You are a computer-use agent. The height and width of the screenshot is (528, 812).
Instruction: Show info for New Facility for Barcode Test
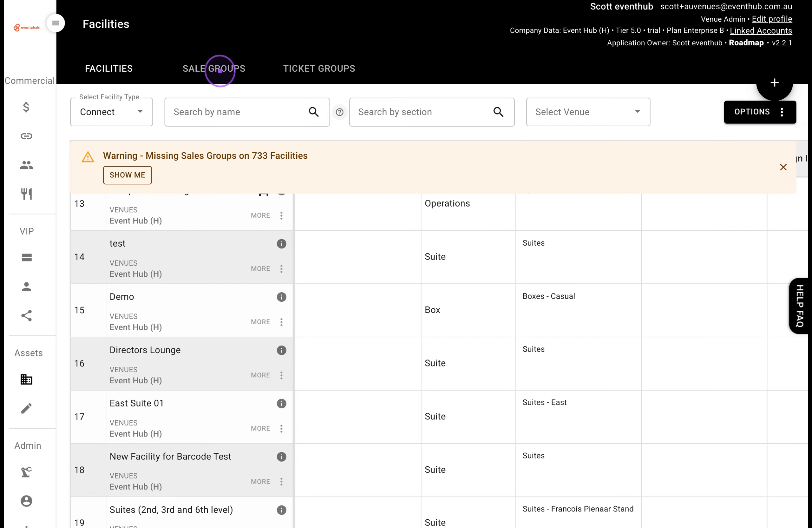(x=281, y=457)
